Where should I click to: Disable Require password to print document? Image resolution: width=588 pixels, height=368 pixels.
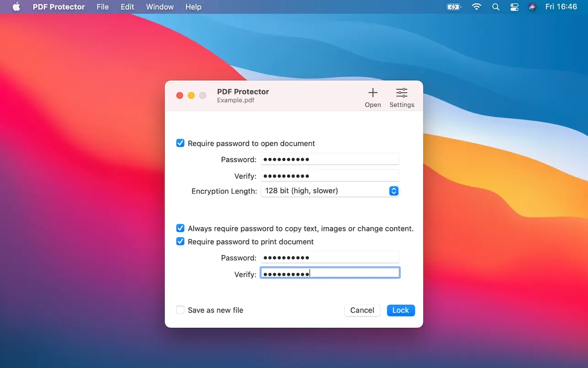click(180, 242)
